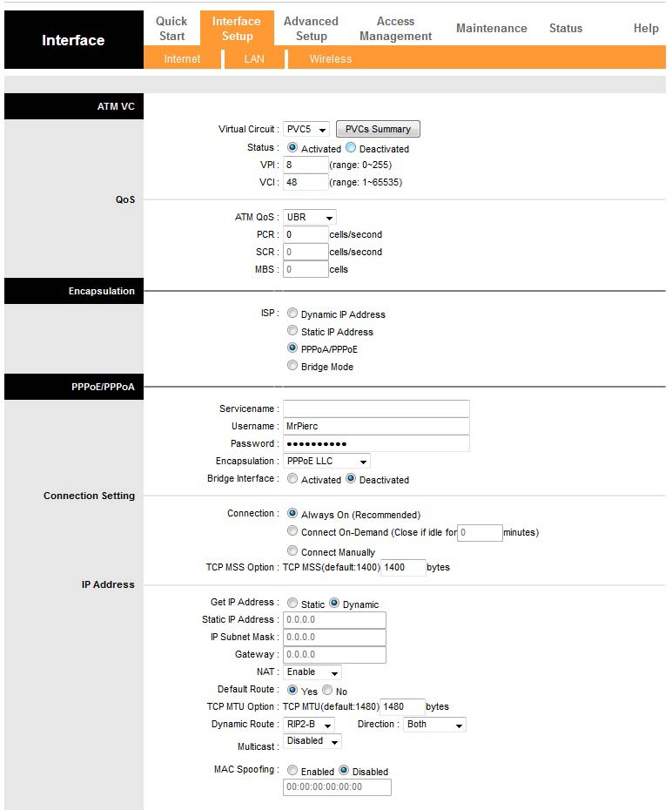Select Connect Manually option
Screen dimensions: 672x810
pyautogui.click(x=292, y=550)
